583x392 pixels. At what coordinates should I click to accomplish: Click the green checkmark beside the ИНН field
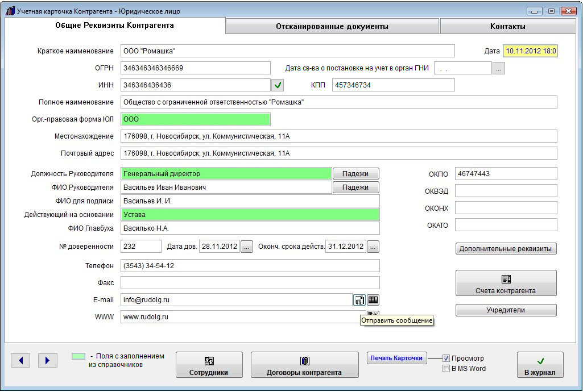click(x=278, y=85)
